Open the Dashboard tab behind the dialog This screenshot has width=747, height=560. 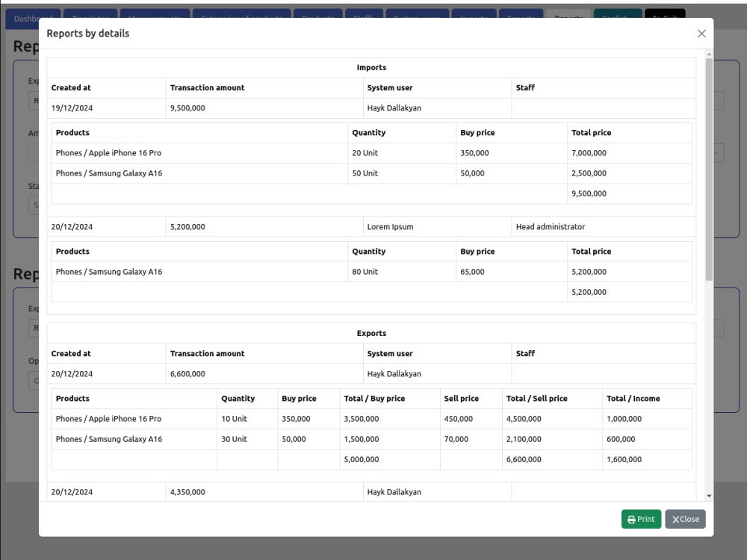[x=33, y=19]
